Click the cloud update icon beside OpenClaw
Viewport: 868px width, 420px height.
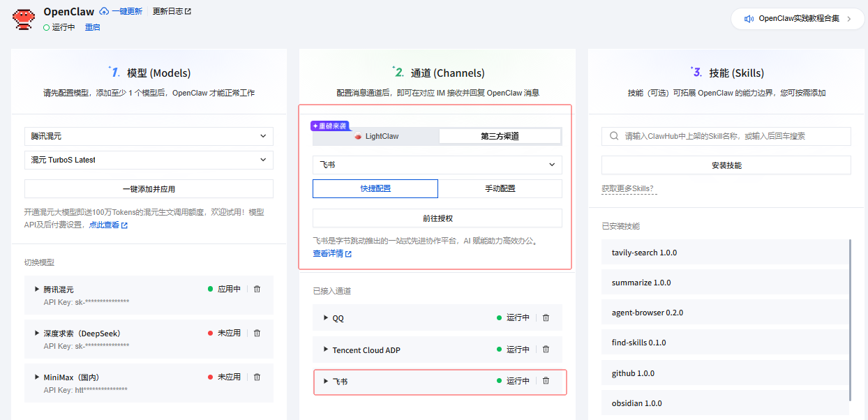tap(104, 12)
